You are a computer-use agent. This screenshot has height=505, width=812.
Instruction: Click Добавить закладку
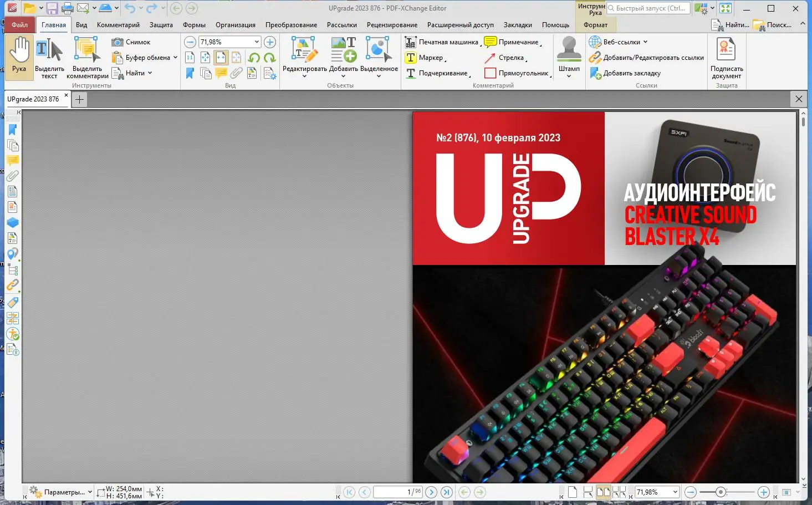coord(625,73)
